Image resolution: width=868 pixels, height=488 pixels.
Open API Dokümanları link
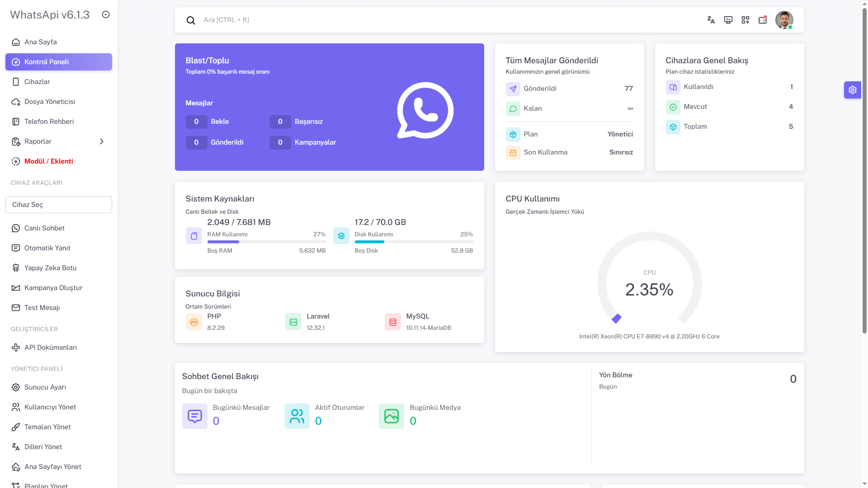click(x=51, y=347)
